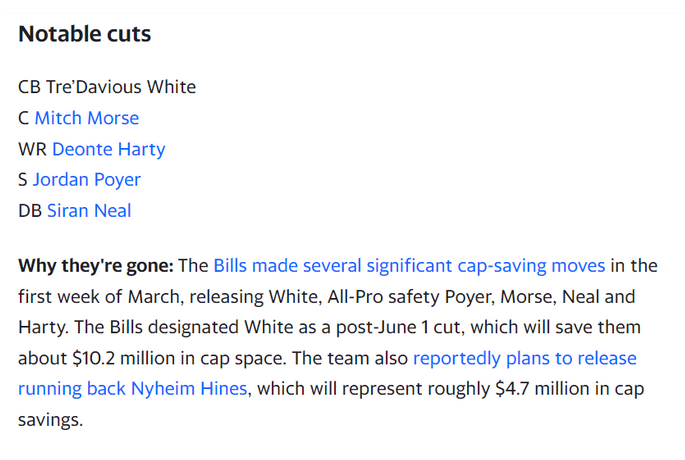Viewport: 685px width, 460px height.
Task: Click the 'reportedly plans to release' link text
Action: 525,358
